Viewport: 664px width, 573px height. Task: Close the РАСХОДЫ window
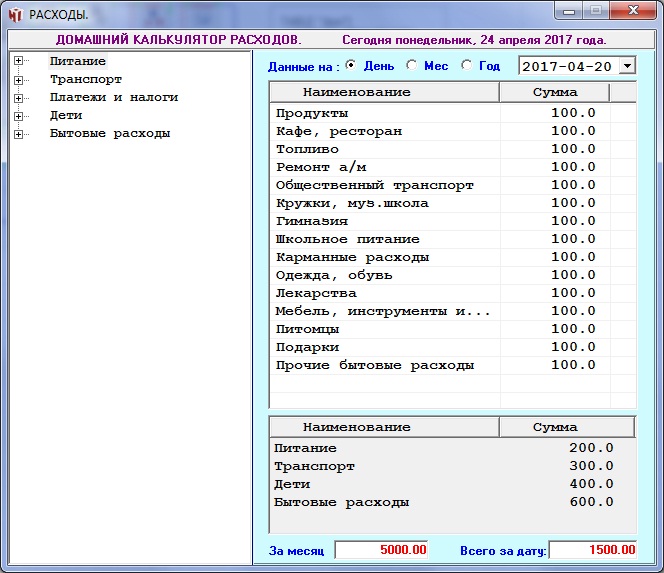[x=633, y=11]
